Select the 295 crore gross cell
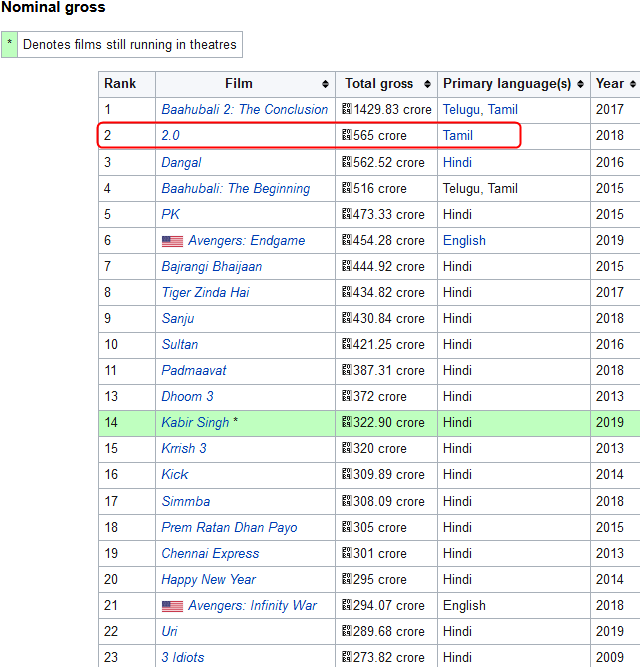The width and height of the screenshot is (640, 667). click(x=386, y=579)
